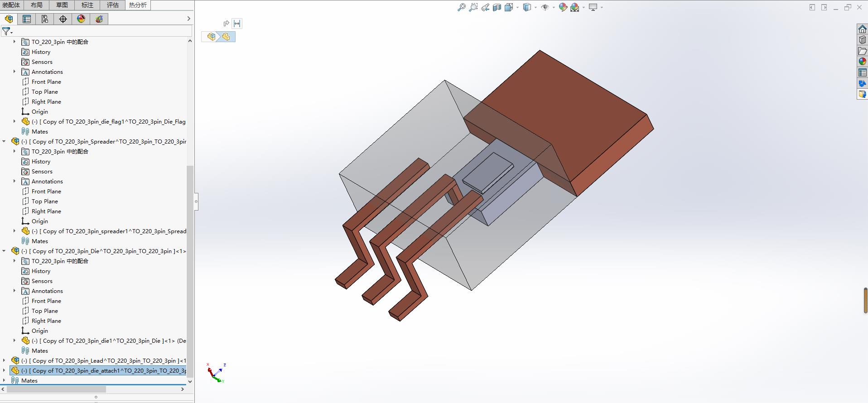Click the Section View icon

coord(497,7)
